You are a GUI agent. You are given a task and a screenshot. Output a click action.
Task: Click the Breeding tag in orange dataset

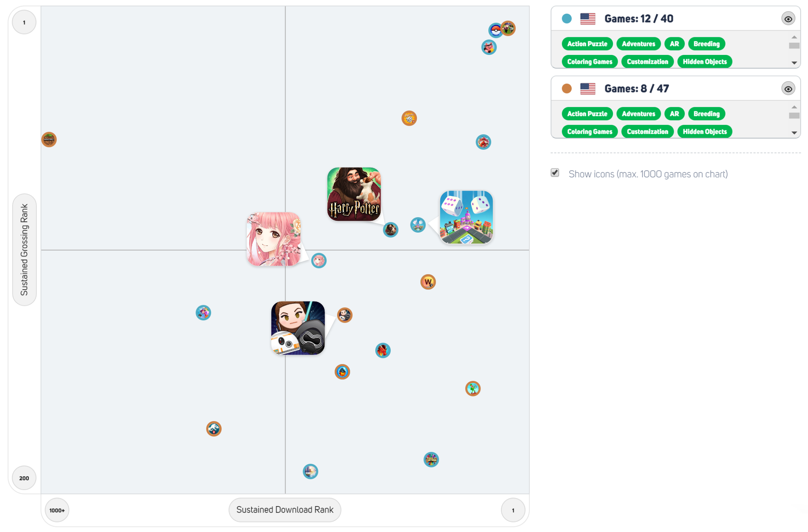click(707, 113)
